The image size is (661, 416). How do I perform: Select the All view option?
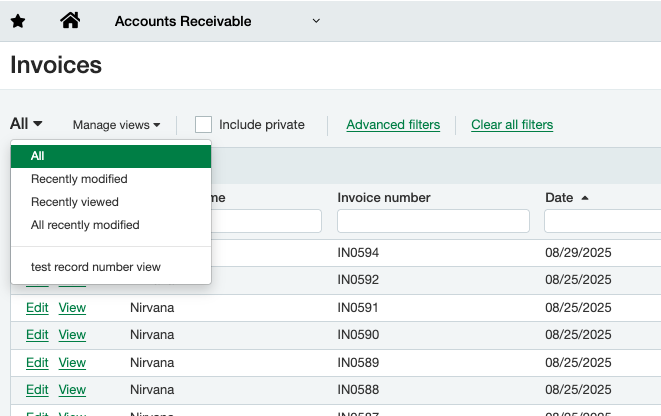[x=111, y=156]
